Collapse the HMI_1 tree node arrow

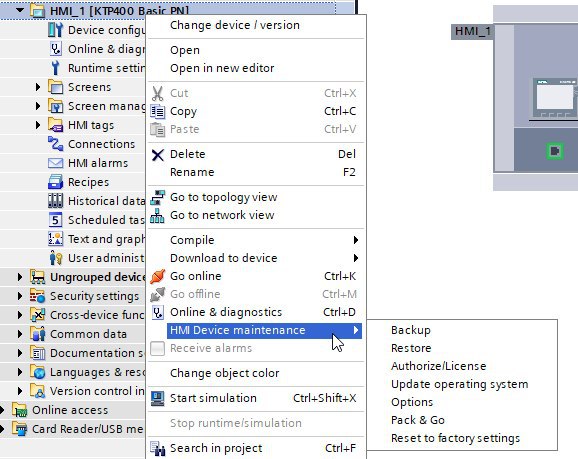click(x=20, y=11)
